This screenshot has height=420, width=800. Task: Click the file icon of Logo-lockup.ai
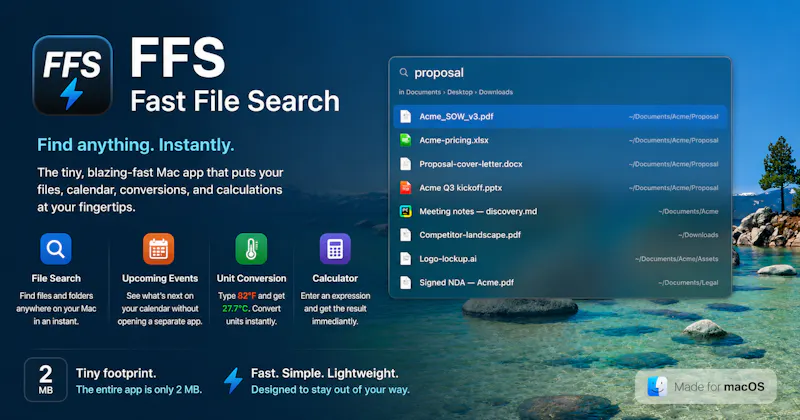(406, 259)
